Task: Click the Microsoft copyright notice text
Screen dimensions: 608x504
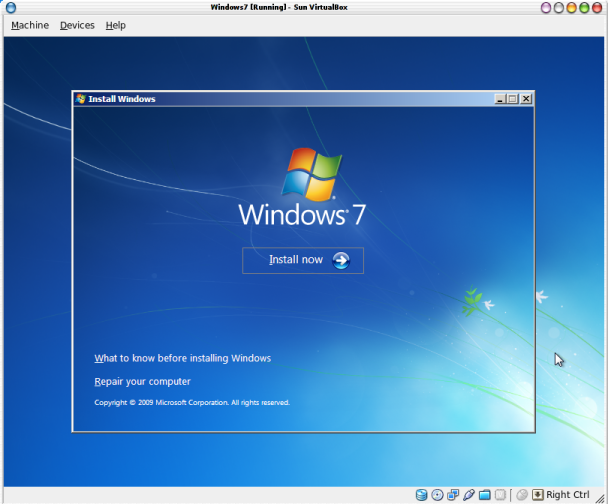Action: click(x=192, y=402)
